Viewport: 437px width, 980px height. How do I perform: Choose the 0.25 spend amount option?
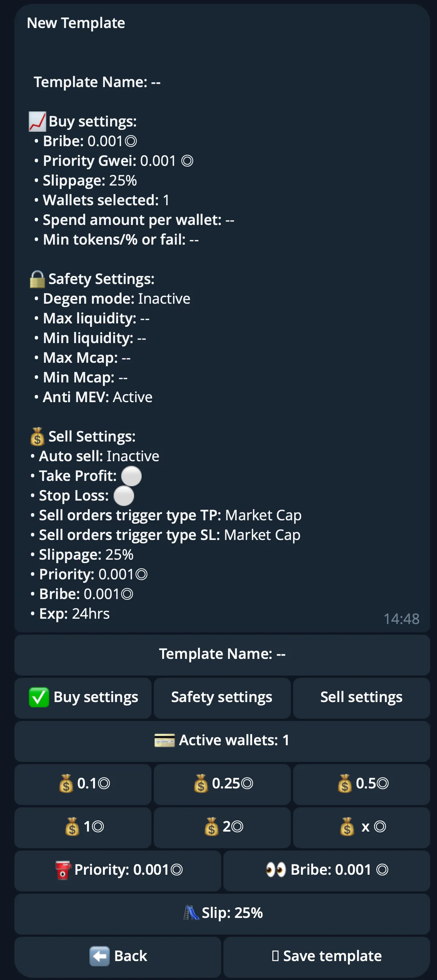point(222,784)
